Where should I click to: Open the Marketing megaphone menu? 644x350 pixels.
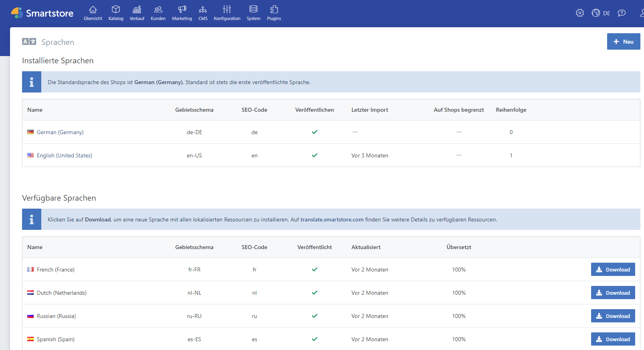tap(182, 13)
